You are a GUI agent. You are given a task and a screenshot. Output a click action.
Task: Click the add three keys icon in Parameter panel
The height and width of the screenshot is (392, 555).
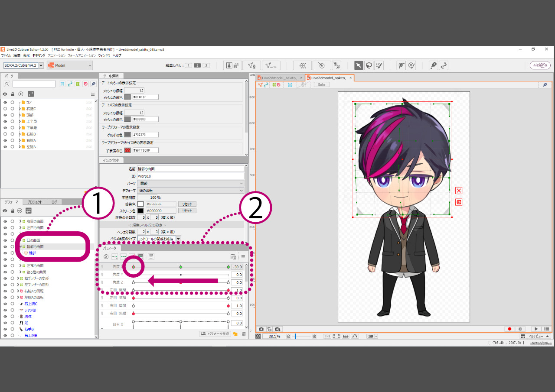click(124, 256)
